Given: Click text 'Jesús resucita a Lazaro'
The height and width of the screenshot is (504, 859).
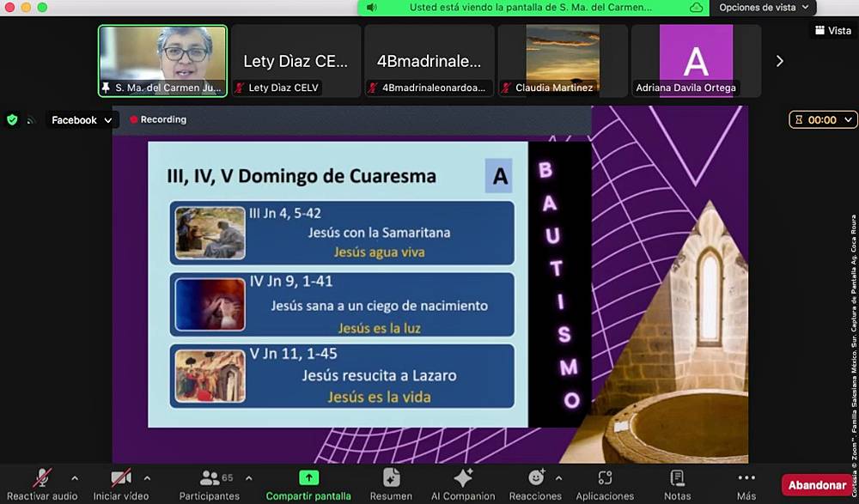Looking at the screenshot, I should click(379, 375).
